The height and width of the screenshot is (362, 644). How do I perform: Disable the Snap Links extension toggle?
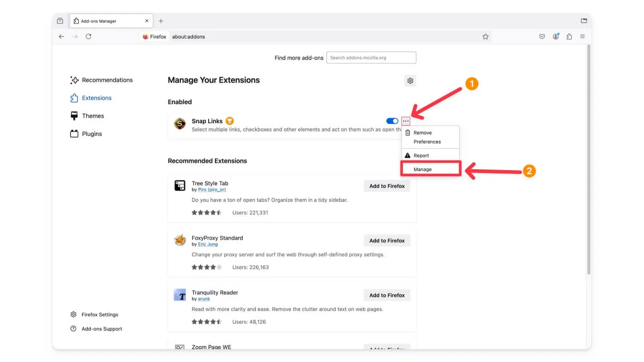[392, 121]
